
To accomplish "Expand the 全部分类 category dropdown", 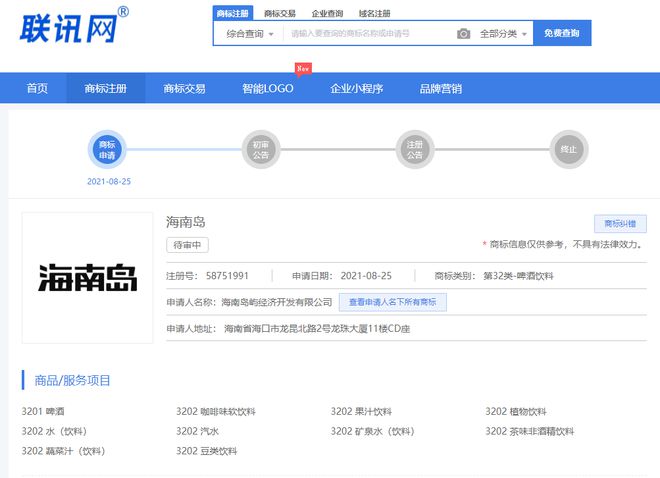I will tap(503, 34).
